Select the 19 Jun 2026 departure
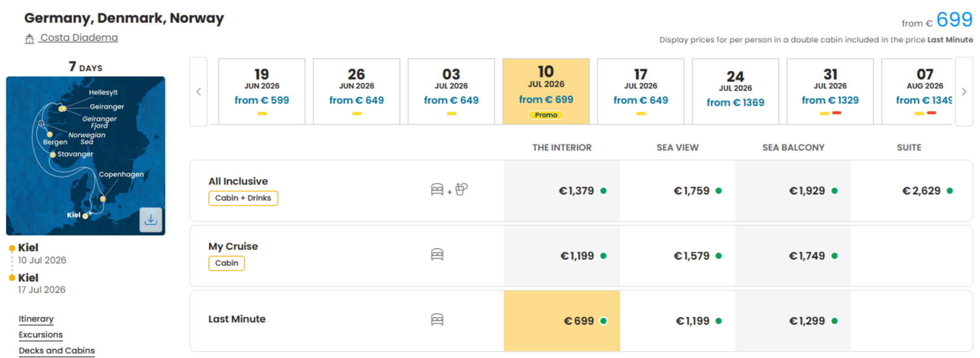Image resolution: width=980 pixels, height=358 pixels. (x=262, y=91)
